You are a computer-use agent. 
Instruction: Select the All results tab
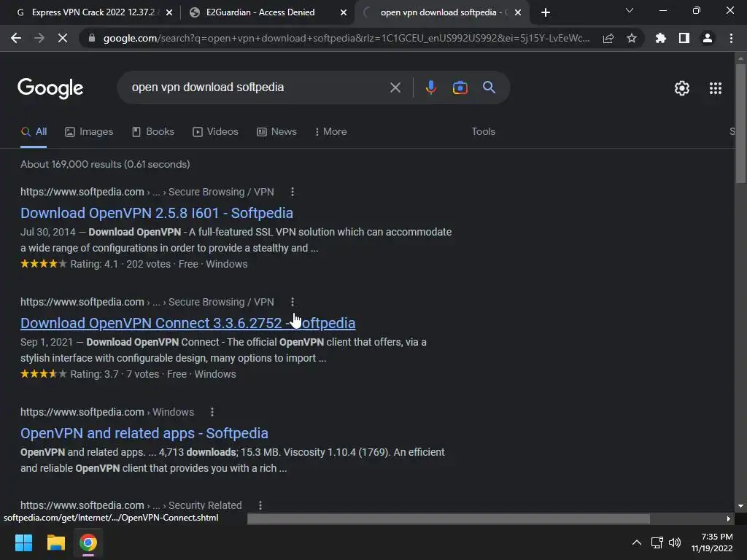tap(34, 132)
